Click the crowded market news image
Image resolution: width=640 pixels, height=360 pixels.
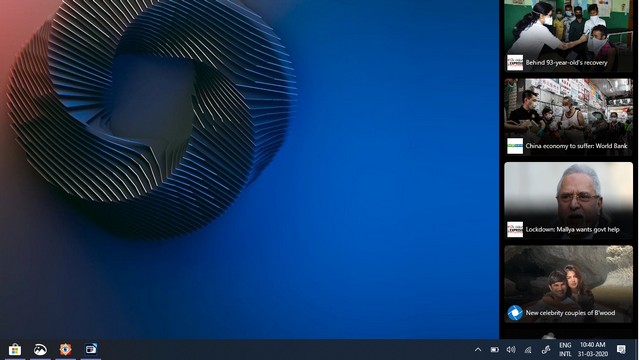tap(568, 117)
